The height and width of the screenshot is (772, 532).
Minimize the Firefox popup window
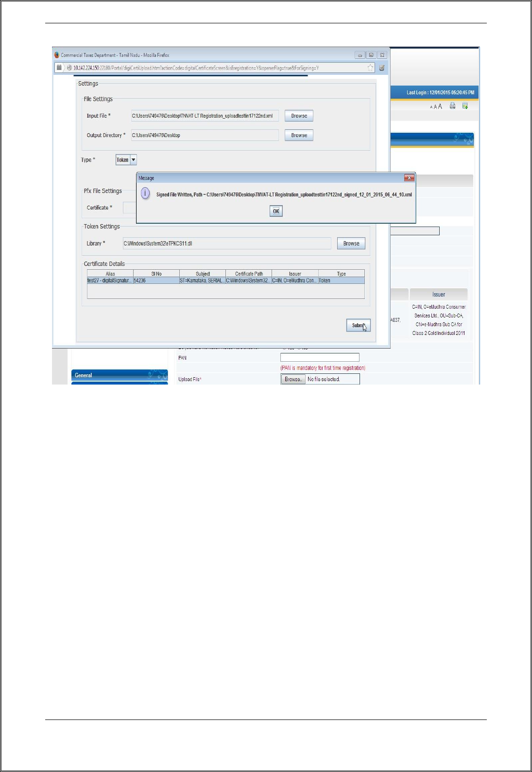tap(360, 55)
